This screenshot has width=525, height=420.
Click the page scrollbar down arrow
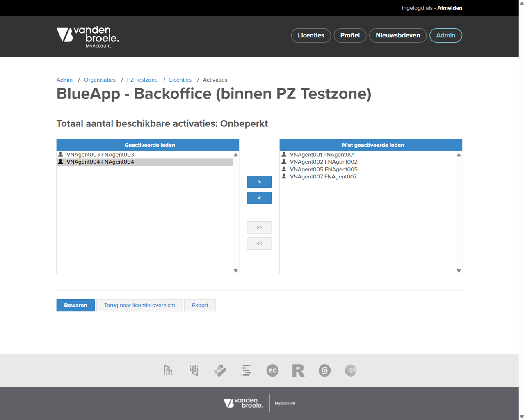(x=522, y=417)
